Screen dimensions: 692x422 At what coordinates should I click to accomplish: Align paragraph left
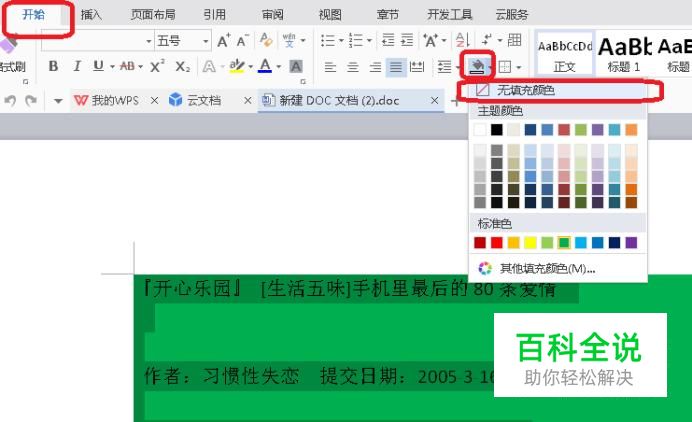point(330,67)
